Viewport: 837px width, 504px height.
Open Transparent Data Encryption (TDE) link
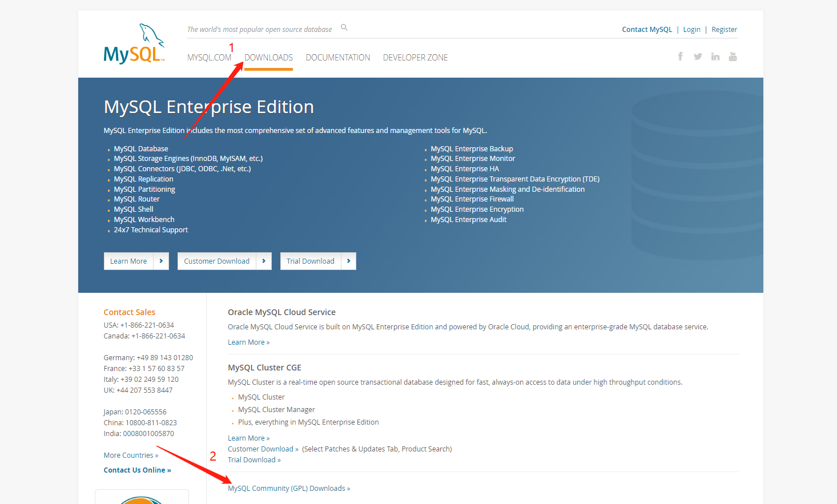(x=515, y=179)
